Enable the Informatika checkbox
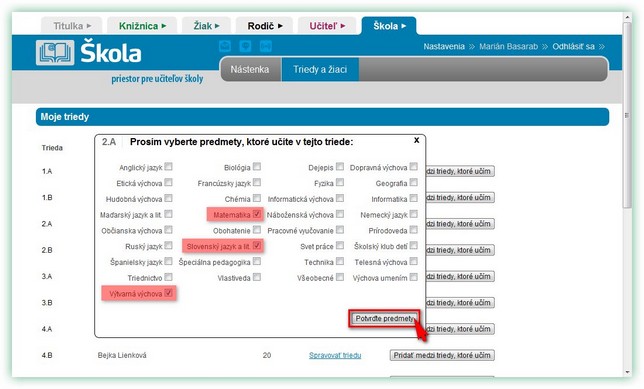644x389 pixels. coord(414,198)
